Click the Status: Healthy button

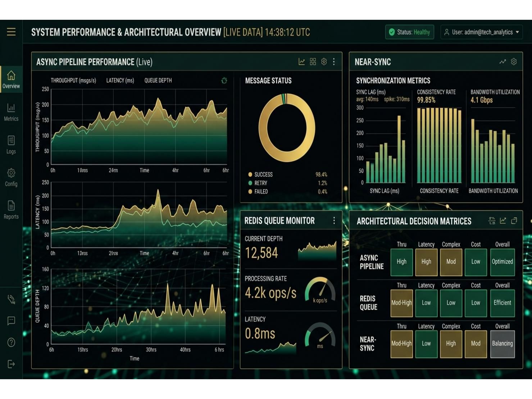(x=410, y=32)
